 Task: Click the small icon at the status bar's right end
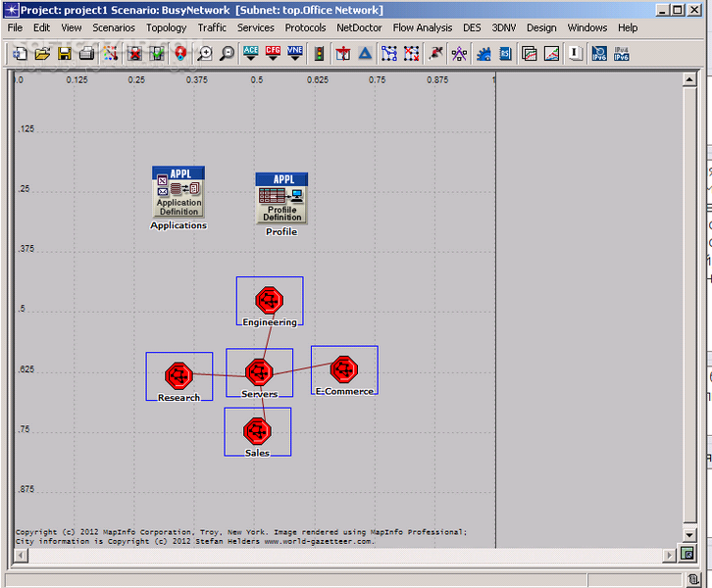[x=692, y=579]
